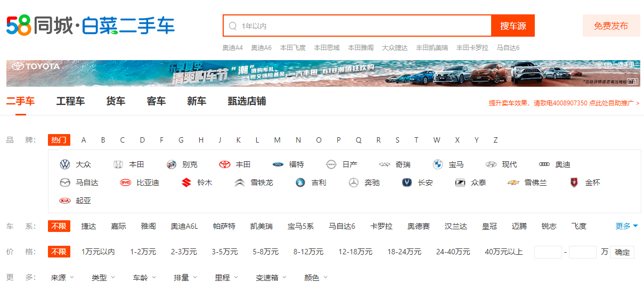Switch to the 甄选店铺 tab
Viewport: 644px width, 291px height.
247,101
